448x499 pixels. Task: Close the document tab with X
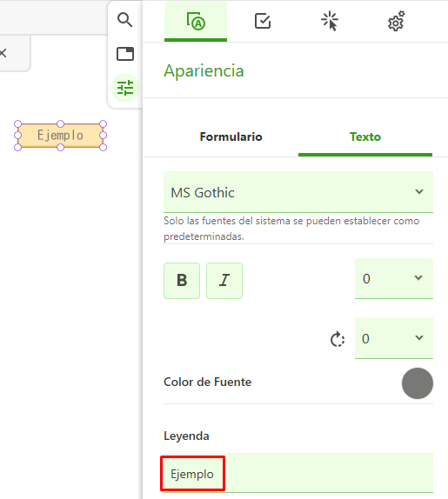tap(3, 53)
